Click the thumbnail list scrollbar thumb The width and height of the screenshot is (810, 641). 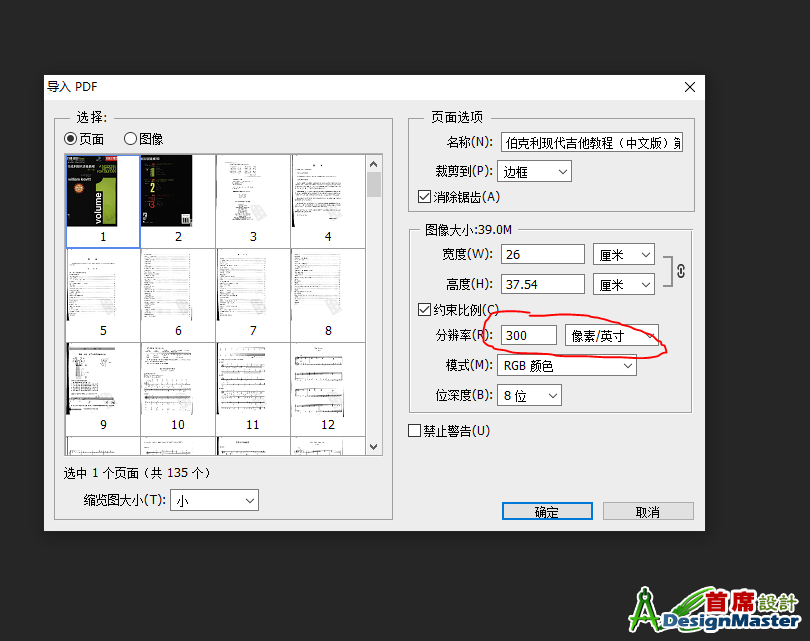[x=374, y=185]
